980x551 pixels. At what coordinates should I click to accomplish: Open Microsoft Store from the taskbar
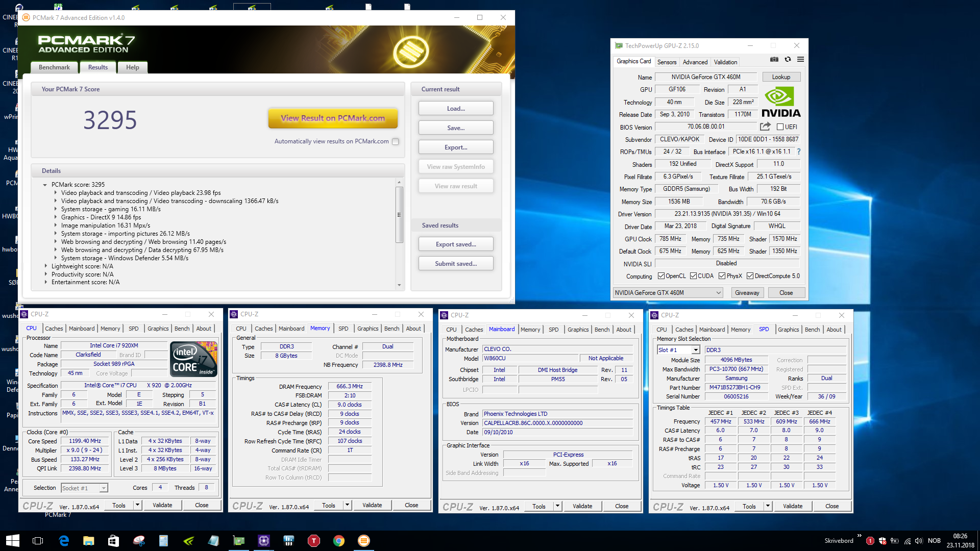pos(113,541)
